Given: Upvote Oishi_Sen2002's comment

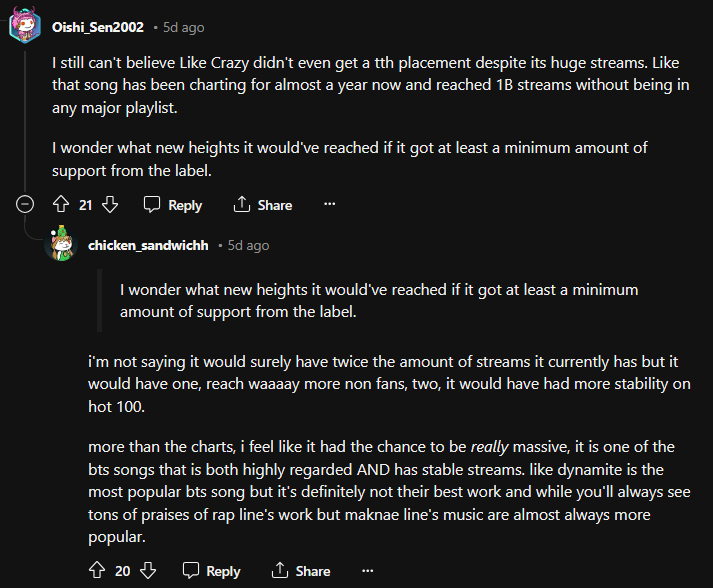Looking at the screenshot, I should tap(60, 205).
